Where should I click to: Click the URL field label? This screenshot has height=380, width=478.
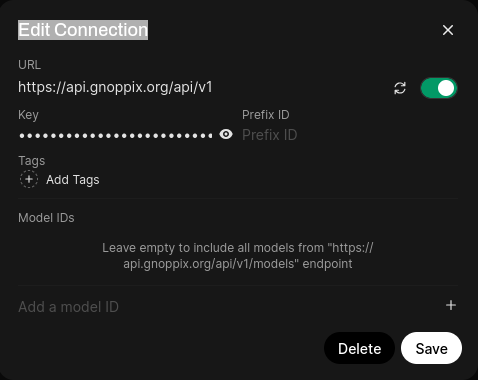(x=30, y=65)
